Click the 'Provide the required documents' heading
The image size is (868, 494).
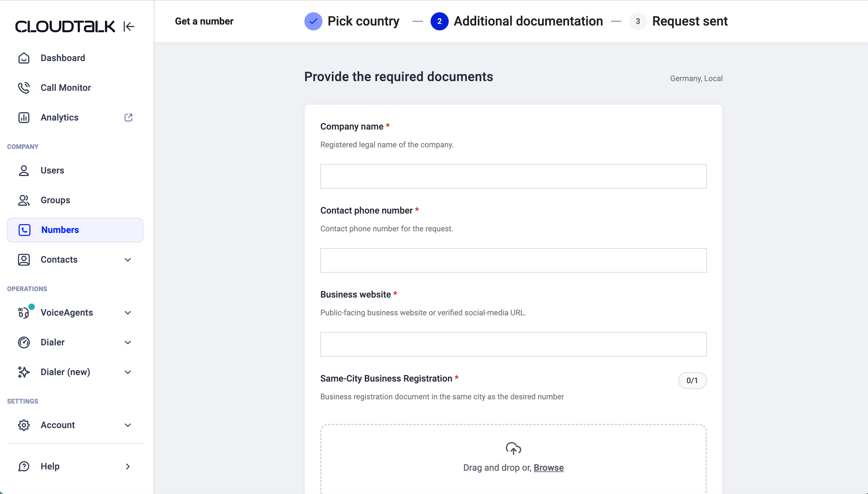click(x=399, y=77)
